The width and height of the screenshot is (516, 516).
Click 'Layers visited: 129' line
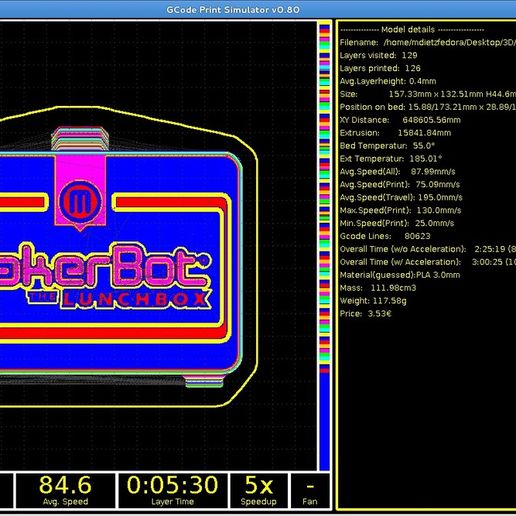378,55
